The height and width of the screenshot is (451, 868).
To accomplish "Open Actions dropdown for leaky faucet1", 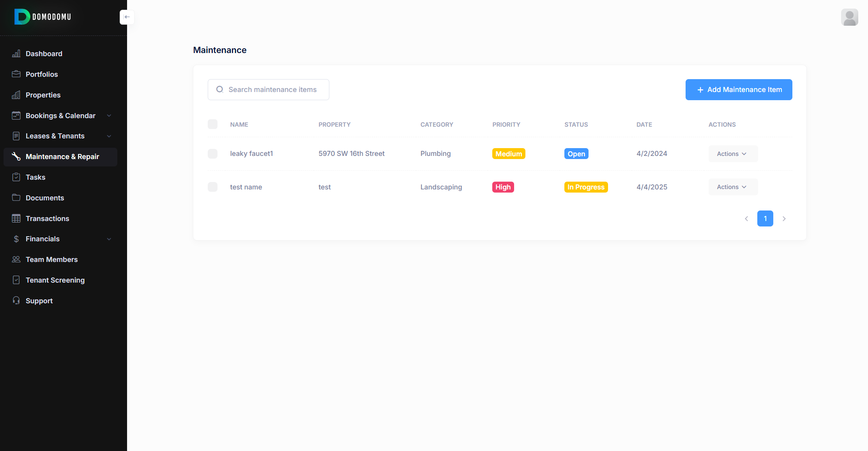I will click(732, 154).
